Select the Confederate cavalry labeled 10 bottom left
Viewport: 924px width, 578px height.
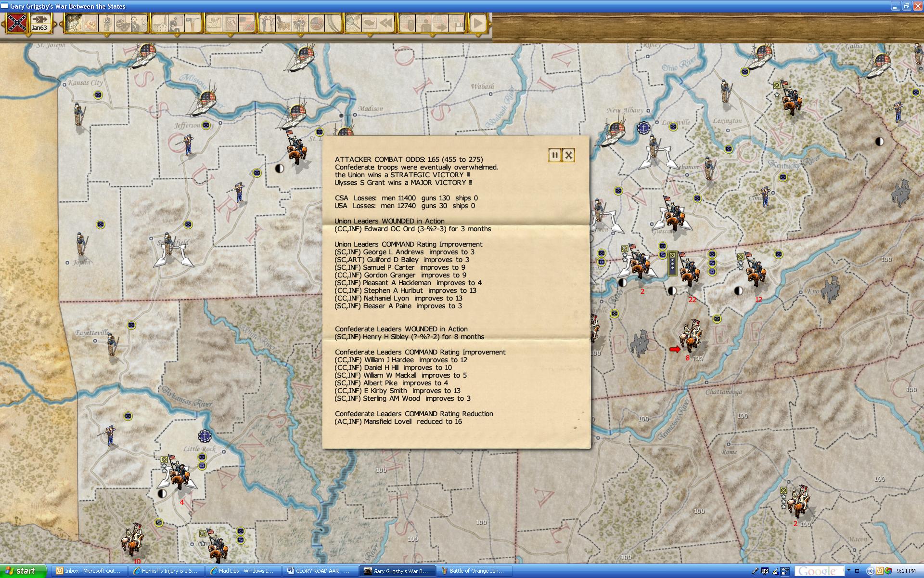[x=133, y=539]
